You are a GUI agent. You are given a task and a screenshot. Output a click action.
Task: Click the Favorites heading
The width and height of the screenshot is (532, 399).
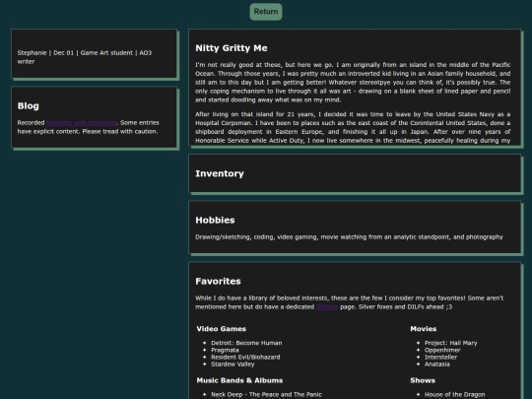point(218,281)
